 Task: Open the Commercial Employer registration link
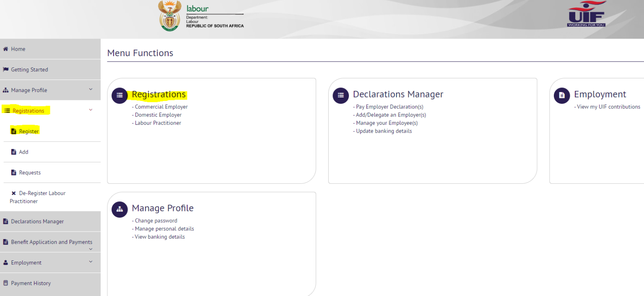click(160, 107)
